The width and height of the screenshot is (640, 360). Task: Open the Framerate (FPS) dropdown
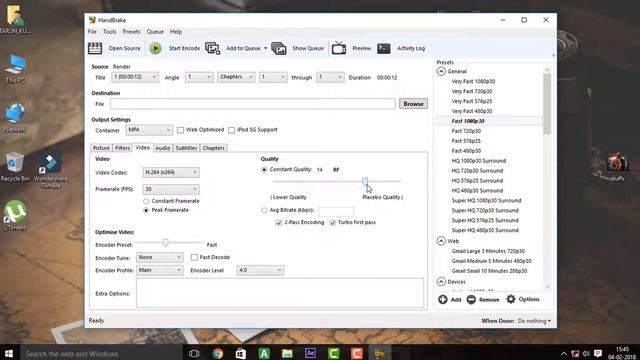(x=171, y=189)
